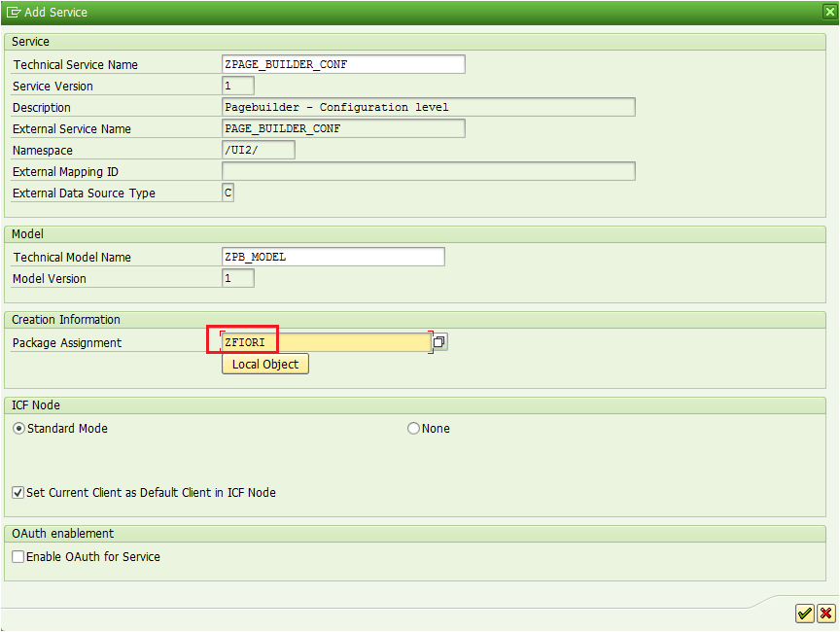This screenshot has height=632, width=840.
Task: Open value help for Package Assignment
Action: tap(439, 341)
